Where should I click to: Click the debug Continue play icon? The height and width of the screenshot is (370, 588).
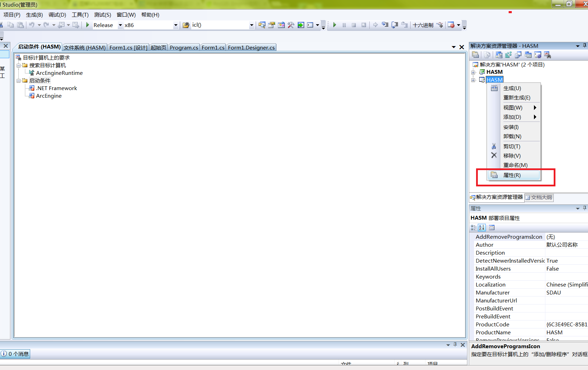334,25
